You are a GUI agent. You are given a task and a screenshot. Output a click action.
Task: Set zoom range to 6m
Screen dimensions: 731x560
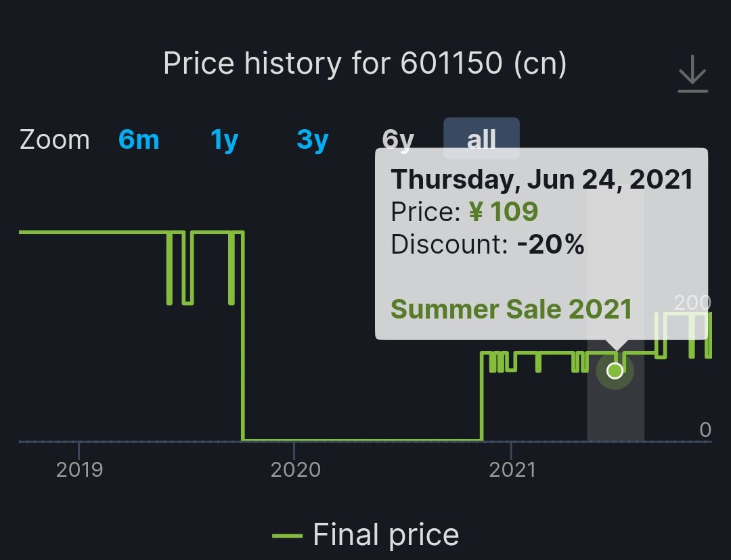coord(139,139)
